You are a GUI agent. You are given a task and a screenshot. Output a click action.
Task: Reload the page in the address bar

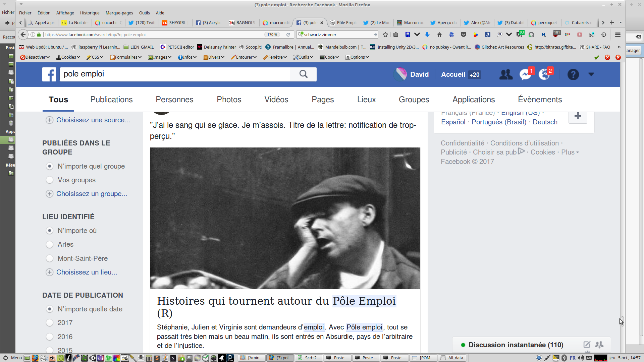click(288, 35)
